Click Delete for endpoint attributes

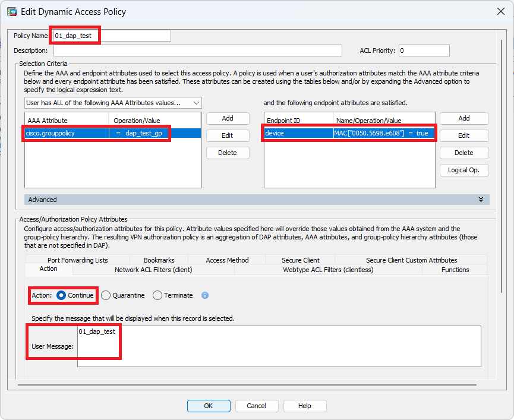pos(464,153)
